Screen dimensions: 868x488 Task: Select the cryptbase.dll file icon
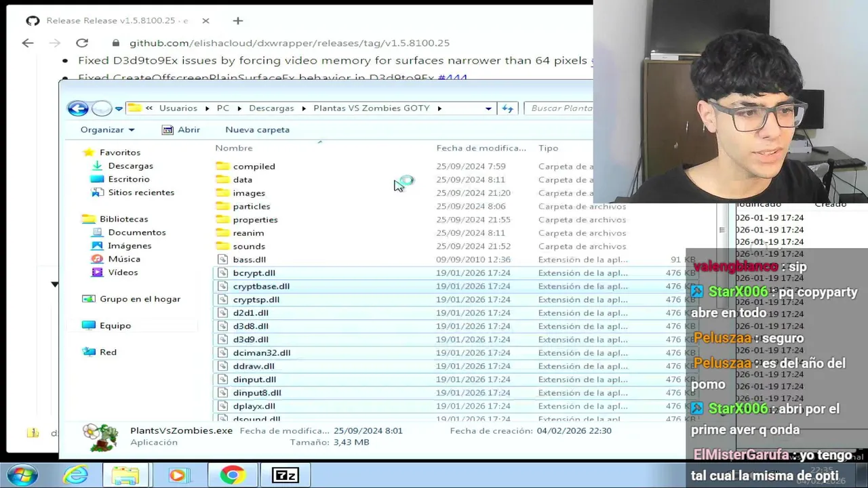[223, 286]
